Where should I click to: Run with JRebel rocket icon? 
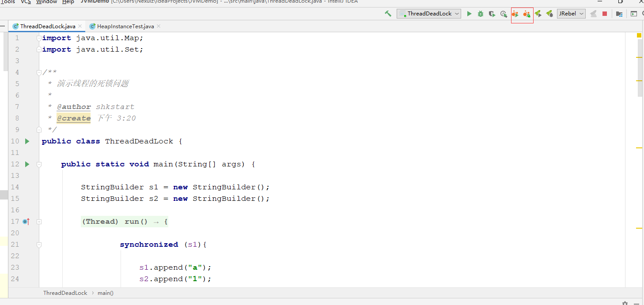click(538, 14)
